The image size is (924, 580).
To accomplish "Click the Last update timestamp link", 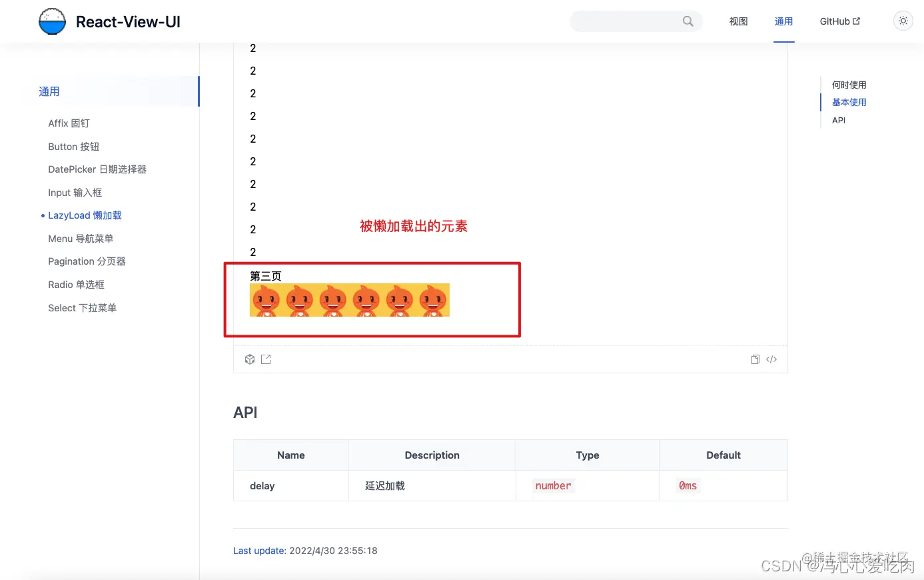I will [x=258, y=551].
